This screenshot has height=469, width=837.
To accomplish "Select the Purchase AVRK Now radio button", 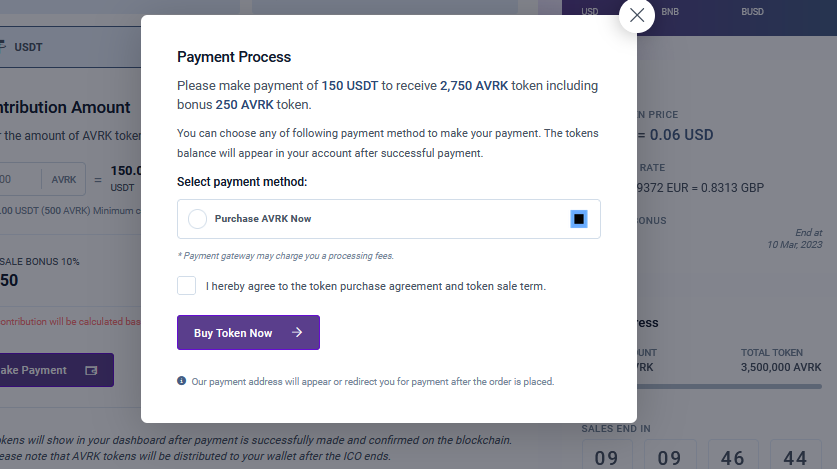I will tap(198, 219).
